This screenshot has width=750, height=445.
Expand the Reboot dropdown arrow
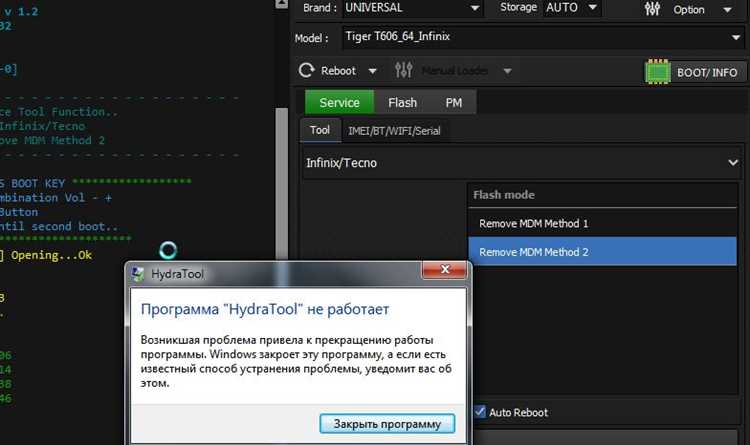[373, 71]
